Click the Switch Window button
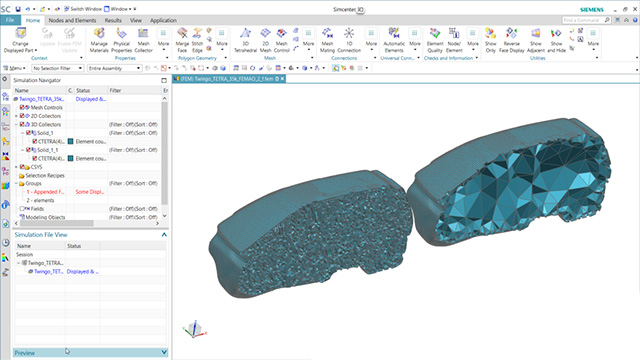Viewport: 640px width, 360px height. tap(83, 9)
